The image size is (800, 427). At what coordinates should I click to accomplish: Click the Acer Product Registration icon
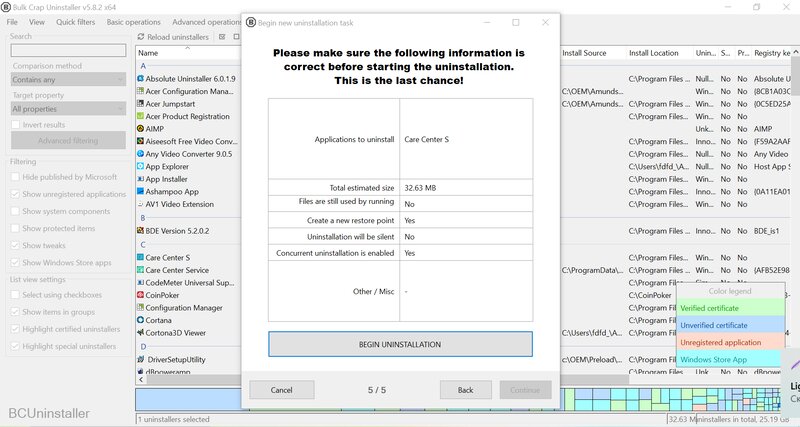coord(140,116)
